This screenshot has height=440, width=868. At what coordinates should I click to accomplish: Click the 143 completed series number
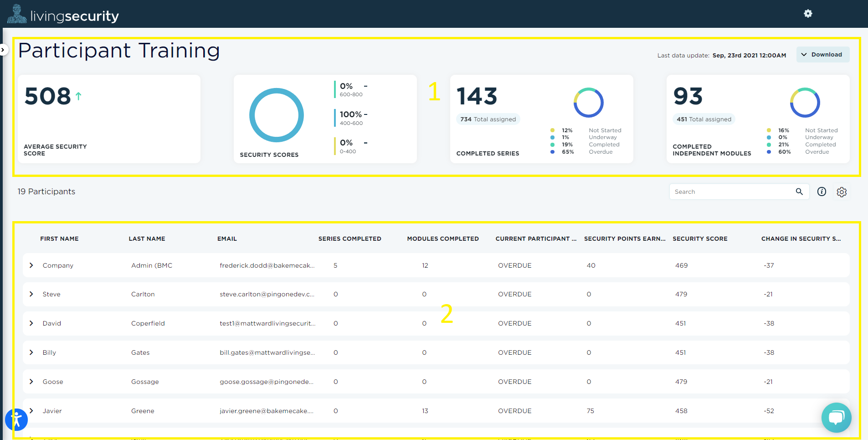pos(477,96)
